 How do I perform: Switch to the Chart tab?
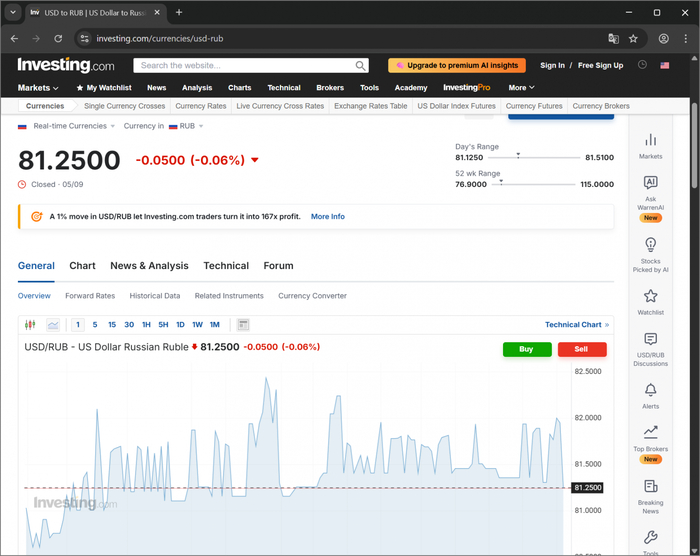pyautogui.click(x=82, y=266)
